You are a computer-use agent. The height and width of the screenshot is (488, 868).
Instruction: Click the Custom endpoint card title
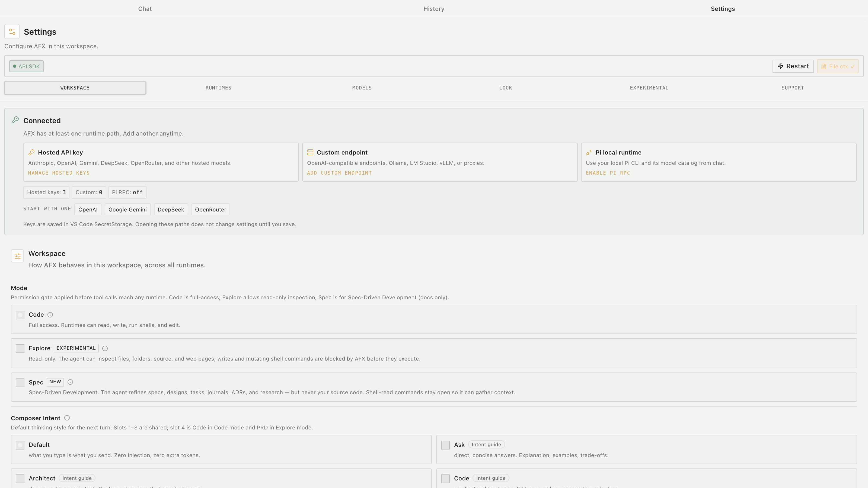click(342, 153)
